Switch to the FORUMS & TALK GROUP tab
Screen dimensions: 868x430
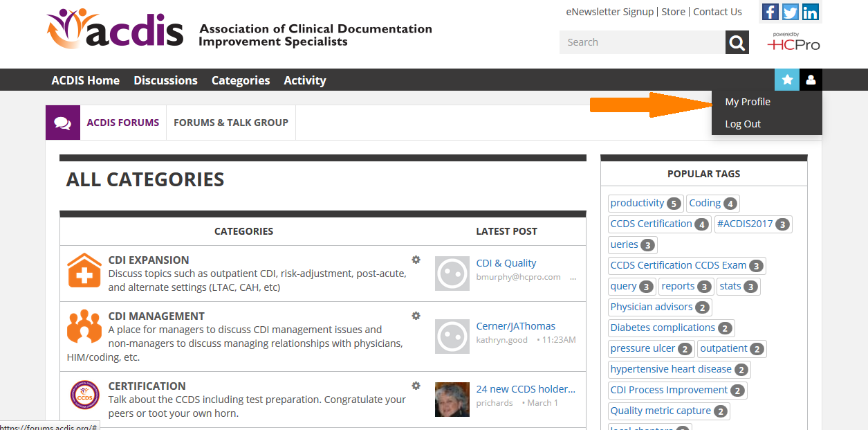pos(230,122)
